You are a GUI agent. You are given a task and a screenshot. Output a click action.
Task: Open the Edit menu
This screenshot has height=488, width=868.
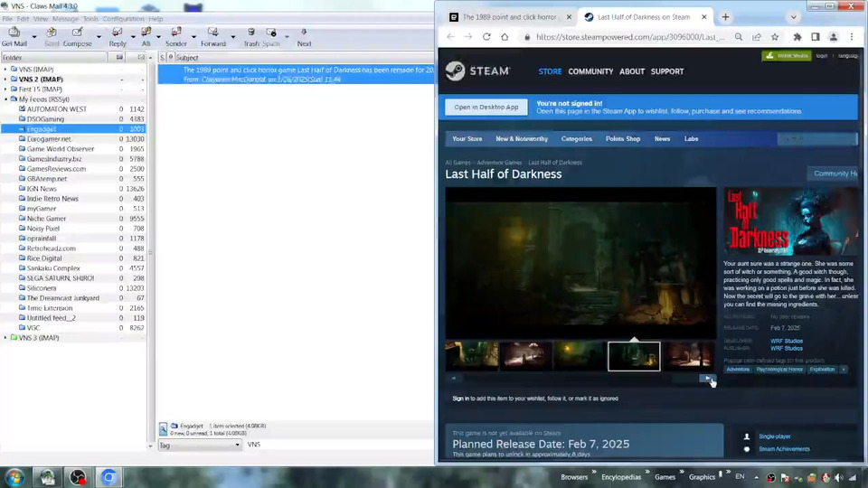[x=23, y=19]
